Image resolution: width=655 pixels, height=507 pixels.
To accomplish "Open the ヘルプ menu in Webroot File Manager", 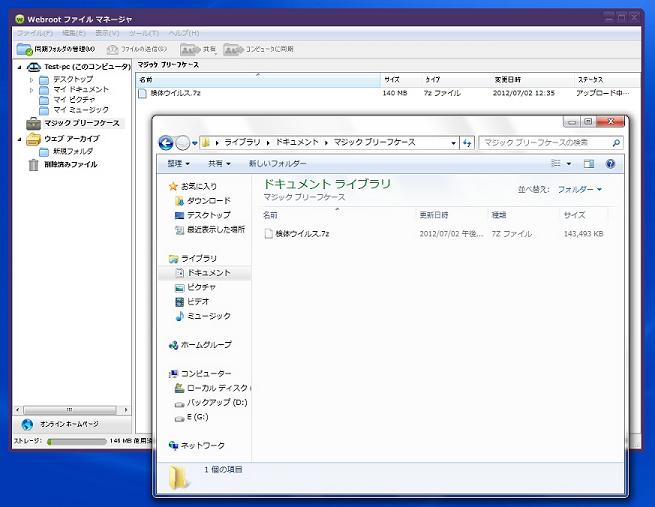I will pyautogui.click(x=183, y=33).
